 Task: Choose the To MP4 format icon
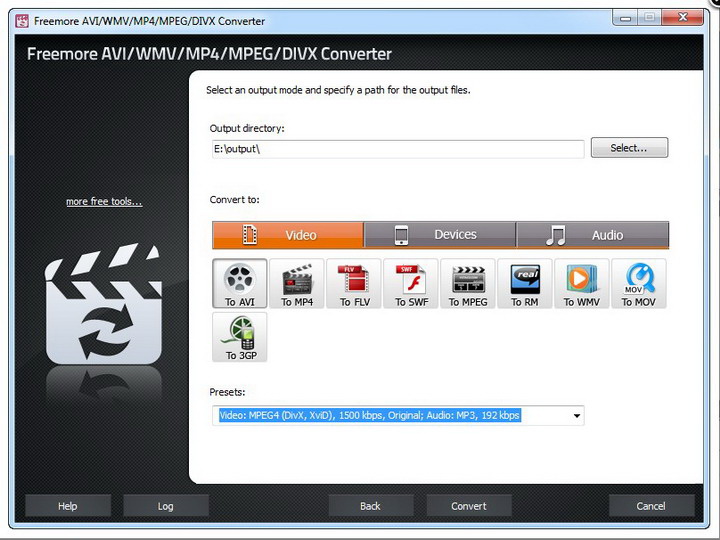point(297,283)
